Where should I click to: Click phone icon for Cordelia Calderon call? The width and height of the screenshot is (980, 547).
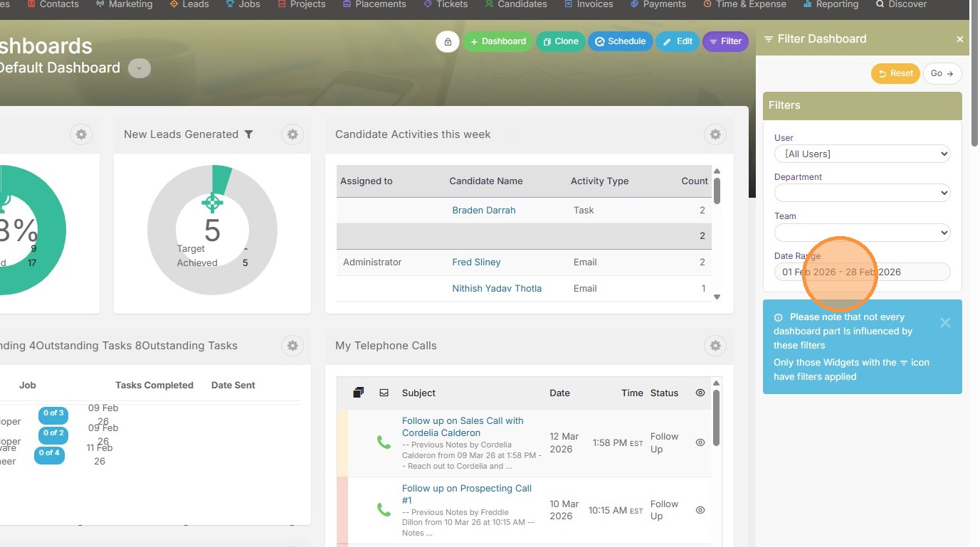click(x=384, y=442)
